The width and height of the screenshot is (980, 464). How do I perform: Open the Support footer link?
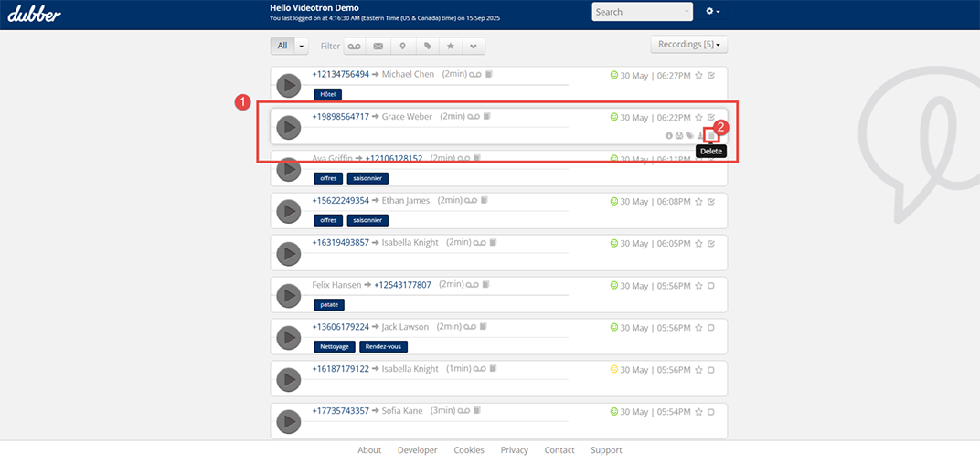(x=606, y=450)
